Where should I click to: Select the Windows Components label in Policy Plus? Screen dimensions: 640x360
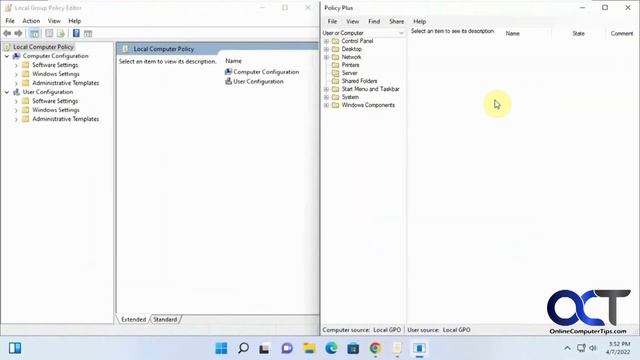coord(368,105)
